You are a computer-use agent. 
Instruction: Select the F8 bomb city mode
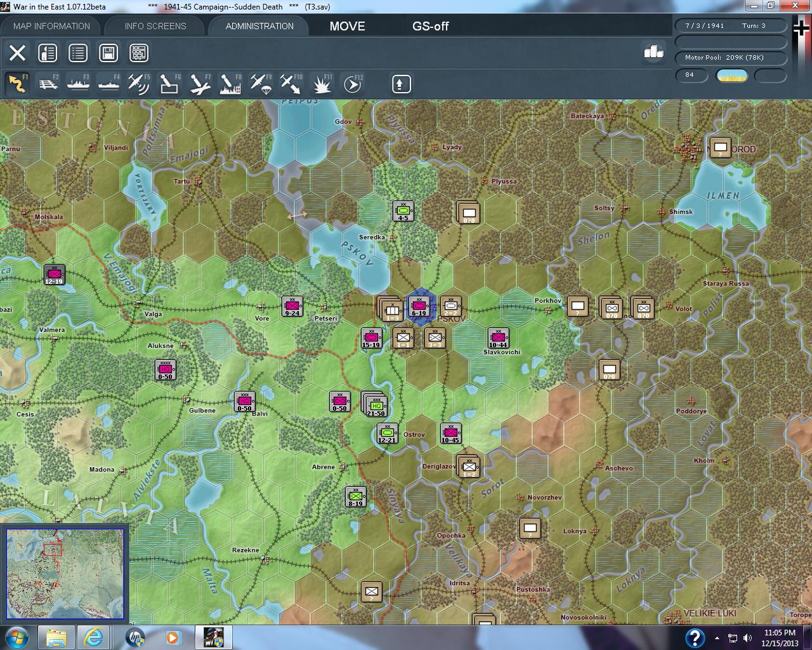coord(230,84)
